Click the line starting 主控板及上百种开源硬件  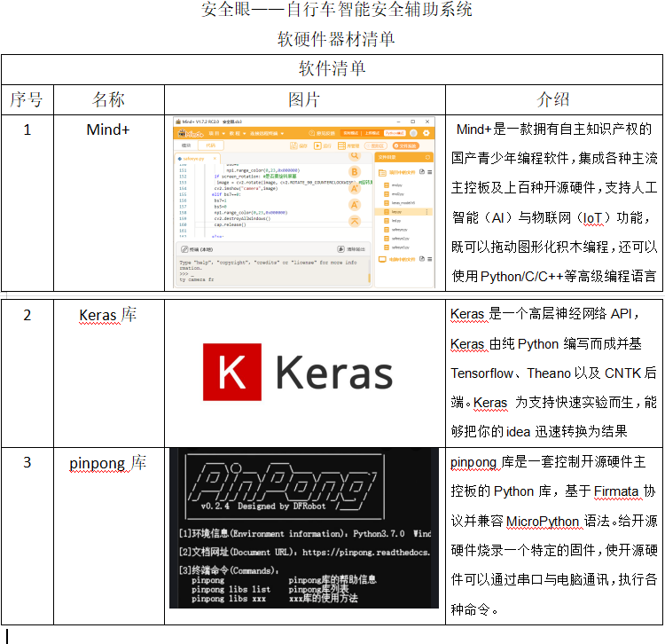[554, 187]
